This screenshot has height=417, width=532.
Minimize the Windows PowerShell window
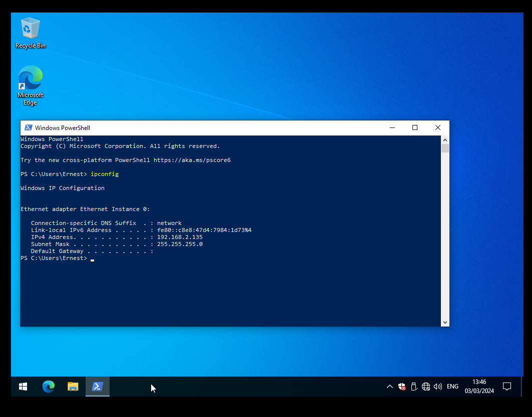pyautogui.click(x=392, y=128)
